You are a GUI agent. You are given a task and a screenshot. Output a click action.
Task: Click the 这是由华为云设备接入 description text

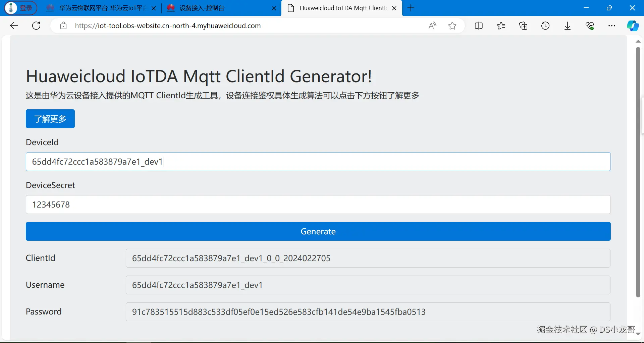[222, 96]
